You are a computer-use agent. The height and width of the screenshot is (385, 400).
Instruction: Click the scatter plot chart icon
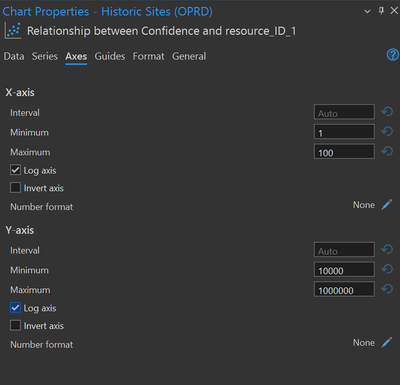point(13,31)
